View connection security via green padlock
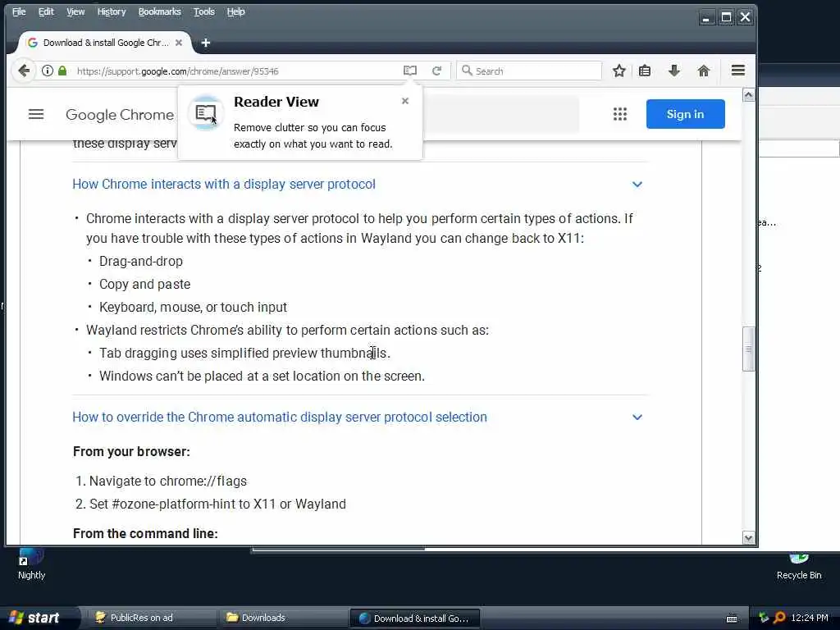Screen dimensions: 840x630 [x=62, y=71]
